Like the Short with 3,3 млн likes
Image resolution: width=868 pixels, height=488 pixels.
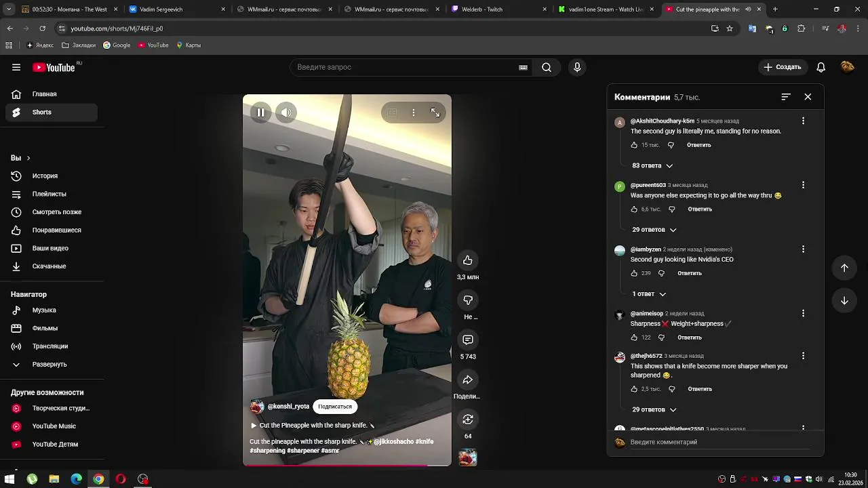(x=468, y=260)
